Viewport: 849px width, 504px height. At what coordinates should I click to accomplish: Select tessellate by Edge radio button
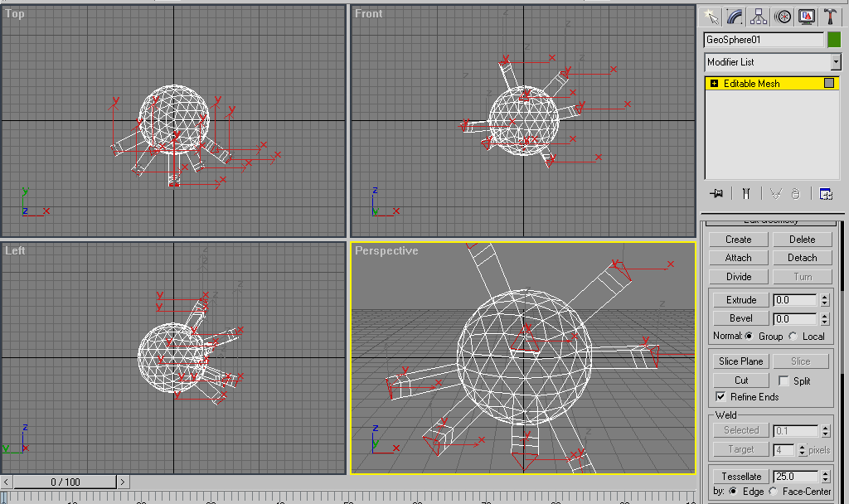pyautogui.click(x=733, y=491)
